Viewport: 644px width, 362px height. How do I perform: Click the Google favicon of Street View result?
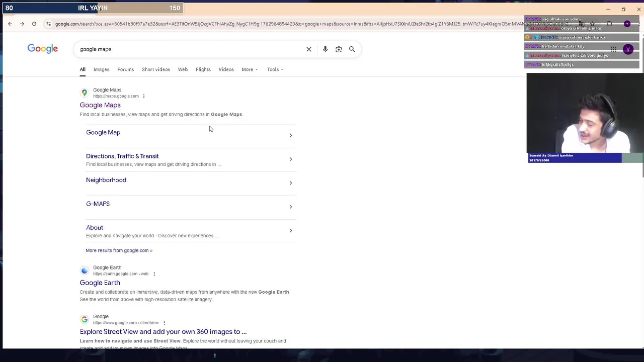[x=85, y=319]
